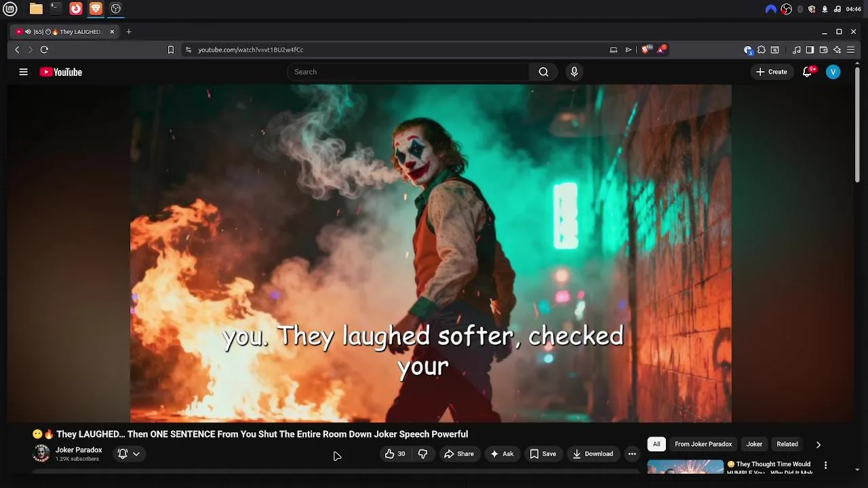Image resolution: width=868 pixels, height=488 pixels.
Task: Open the playlist music-note icon in toolbar
Action: (797, 49)
